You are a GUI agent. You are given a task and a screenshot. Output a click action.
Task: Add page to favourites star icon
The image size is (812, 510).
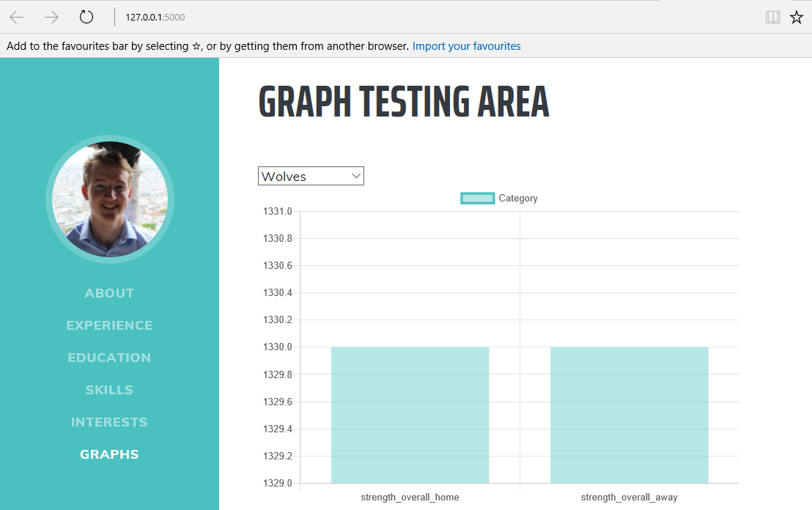[x=797, y=18]
